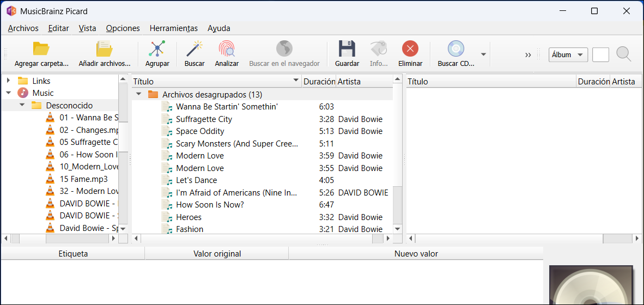
Task: Click file icon beside Let's Dance
Action: pyautogui.click(x=167, y=180)
